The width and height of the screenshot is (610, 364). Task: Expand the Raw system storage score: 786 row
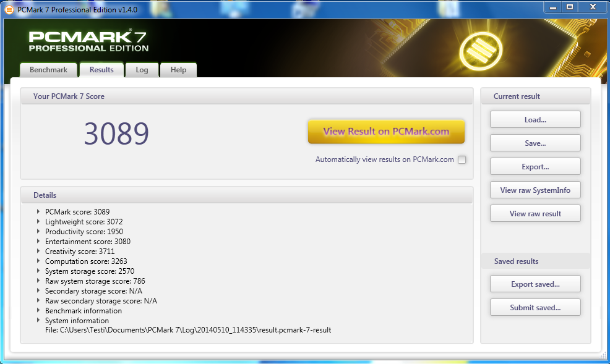click(x=38, y=281)
